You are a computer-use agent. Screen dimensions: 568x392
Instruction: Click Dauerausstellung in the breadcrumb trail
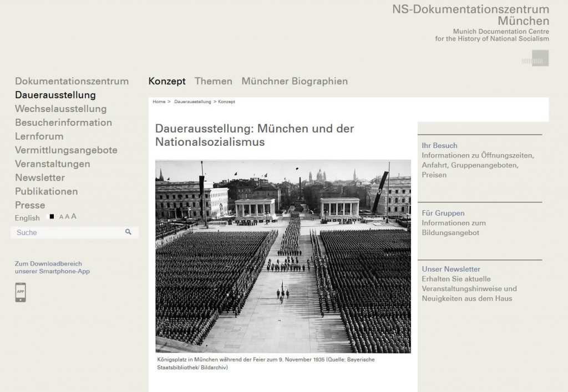point(192,102)
